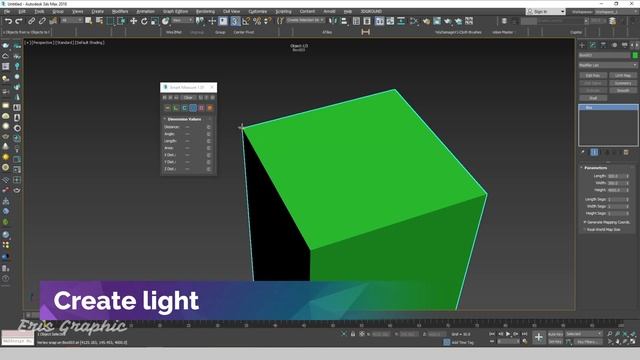Open the reference coordinate system View dropdown
The width and height of the screenshot is (640, 360).
point(182,20)
